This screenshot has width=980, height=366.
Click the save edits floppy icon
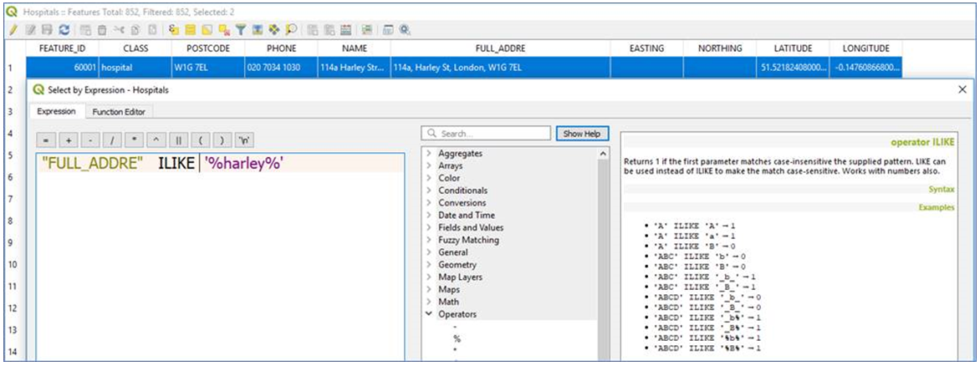[x=47, y=29]
